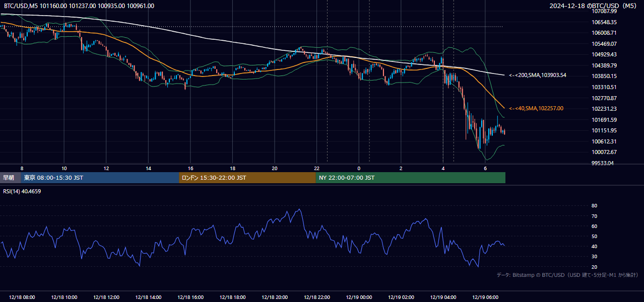This screenshot has width=644, height=302.
Task: Click the 200 SMA 103903.54 label
Action: point(538,75)
